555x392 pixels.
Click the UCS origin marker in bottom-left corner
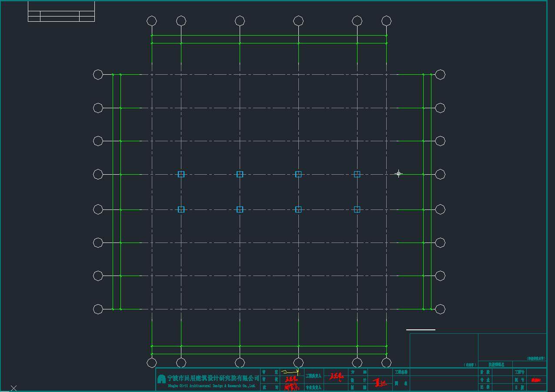[x=14, y=388]
